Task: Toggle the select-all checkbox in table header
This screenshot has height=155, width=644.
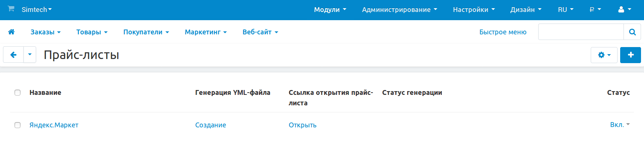Action: click(18, 93)
